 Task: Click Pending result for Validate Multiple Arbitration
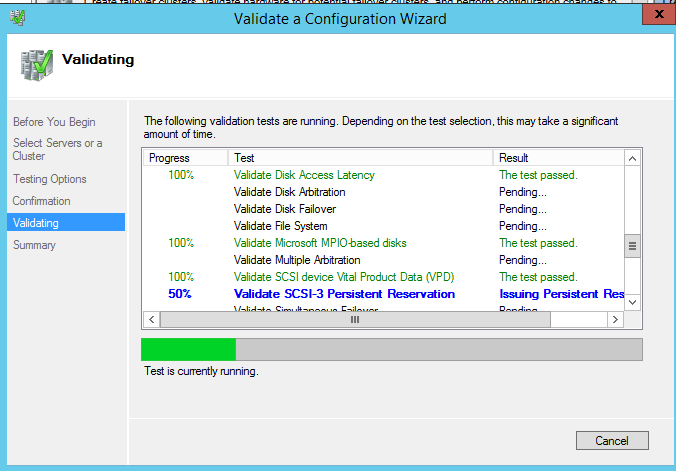tap(523, 260)
